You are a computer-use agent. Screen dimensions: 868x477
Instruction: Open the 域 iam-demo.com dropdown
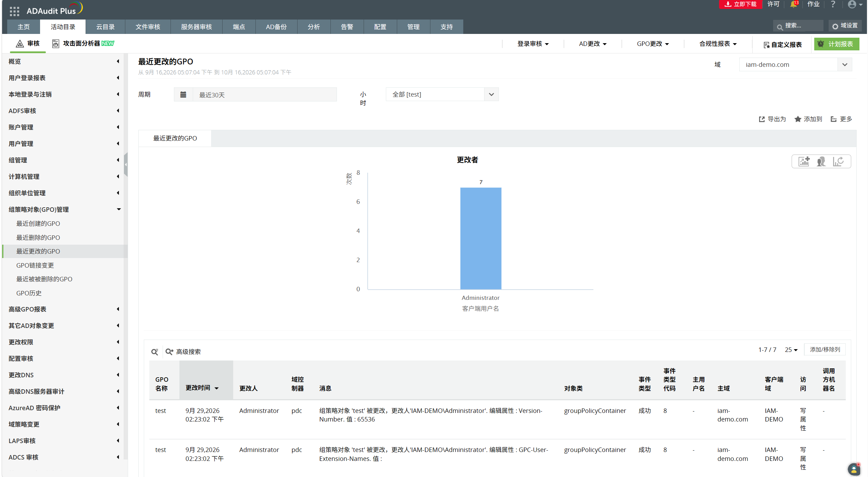pos(795,64)
